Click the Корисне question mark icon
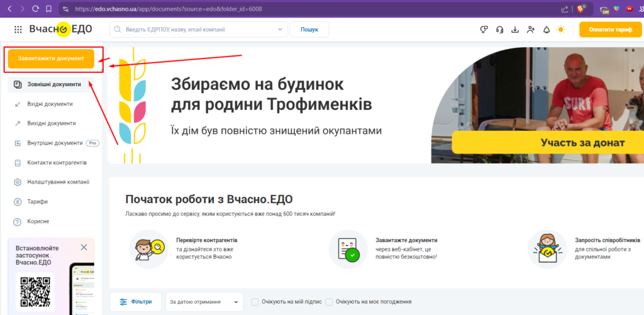The width and height of the screenshot is (644, 315). (17, 222)
